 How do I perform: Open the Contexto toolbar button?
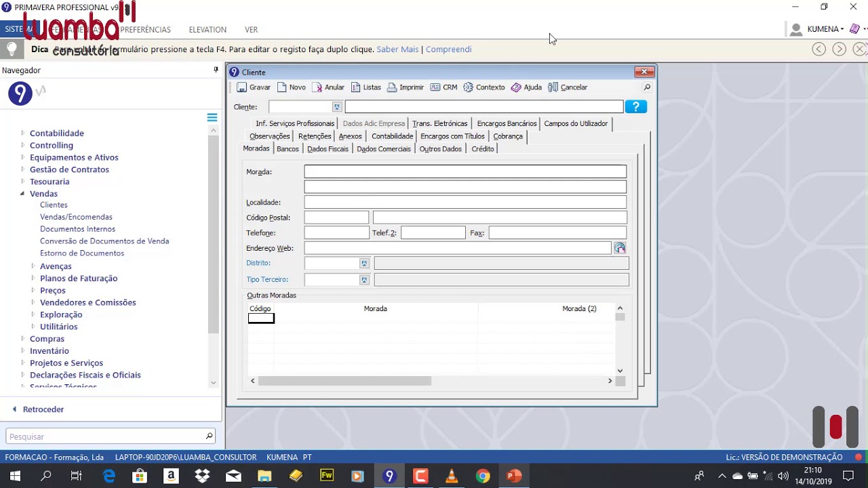484,87
